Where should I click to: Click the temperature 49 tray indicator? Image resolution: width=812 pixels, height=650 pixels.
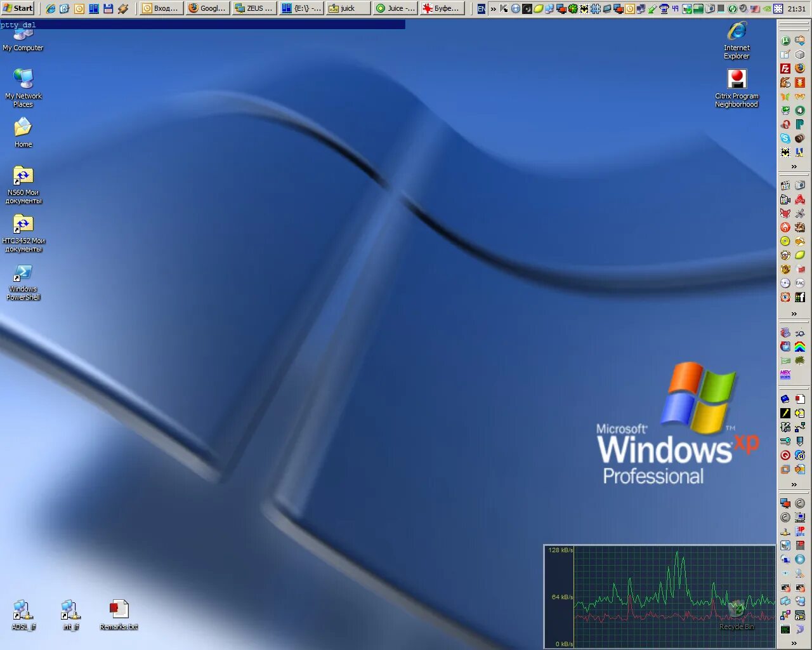[x=676, y=9]
